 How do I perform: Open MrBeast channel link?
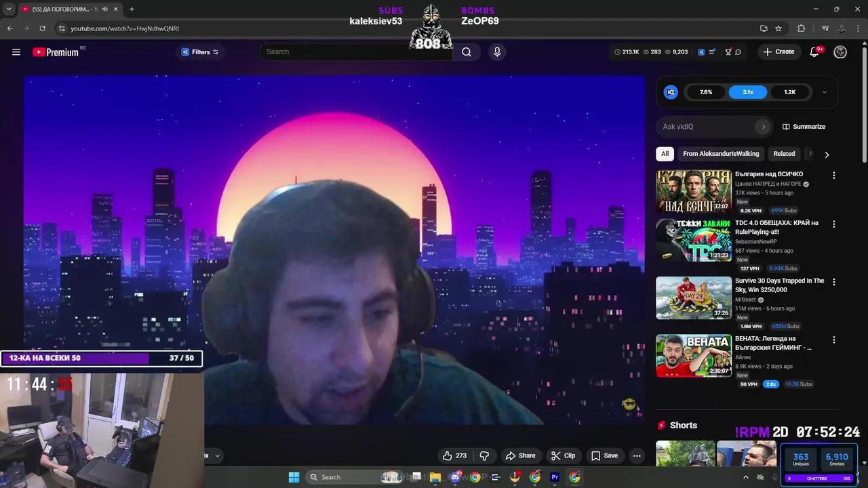click(745, 300)
